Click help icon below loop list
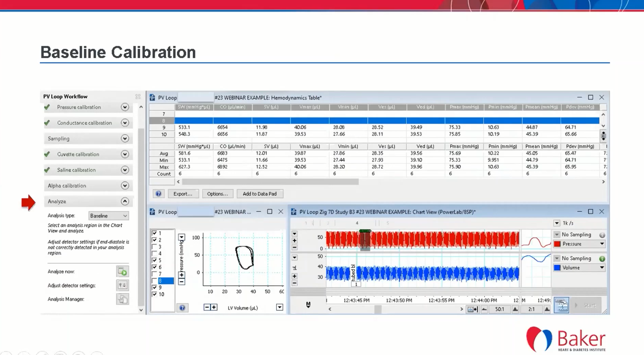The height and width of the screenshot is (355, 644). 182,308
